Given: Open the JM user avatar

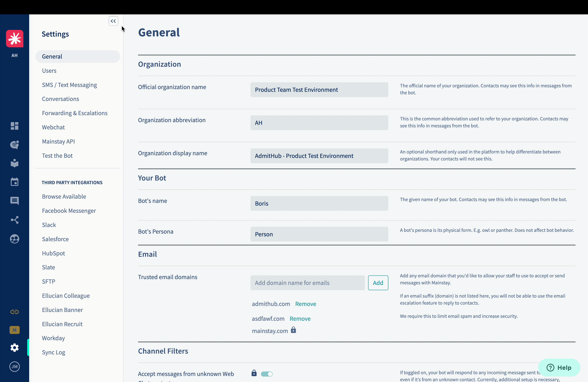Looking at the screenshot, I should pos(15,366).
